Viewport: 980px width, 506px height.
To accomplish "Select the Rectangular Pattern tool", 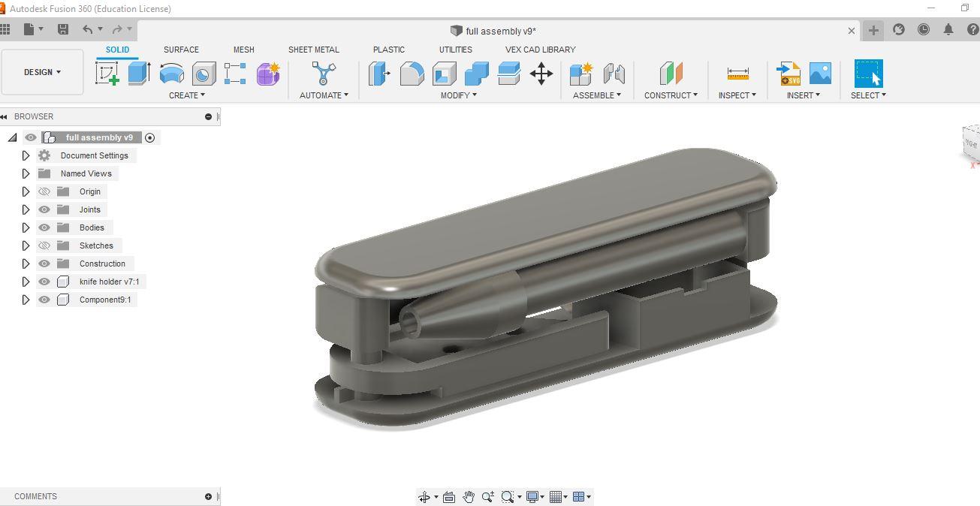I will [235, 74].
